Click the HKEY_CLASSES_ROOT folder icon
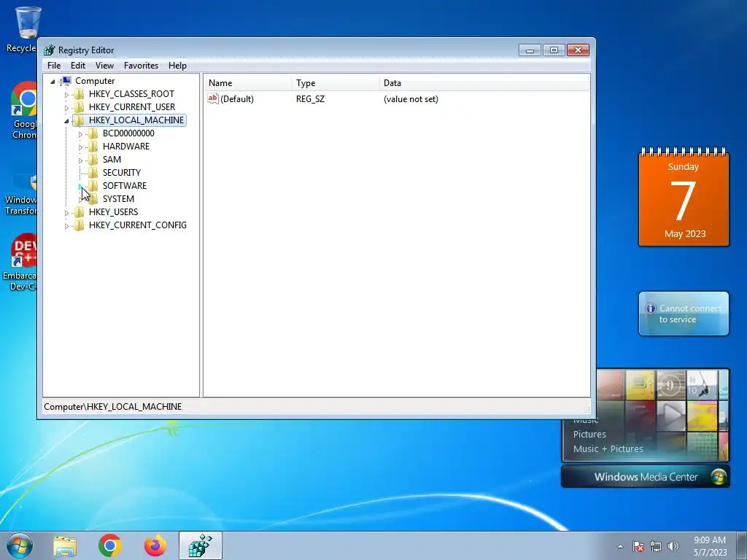747x560 pixels. (80, 94)
